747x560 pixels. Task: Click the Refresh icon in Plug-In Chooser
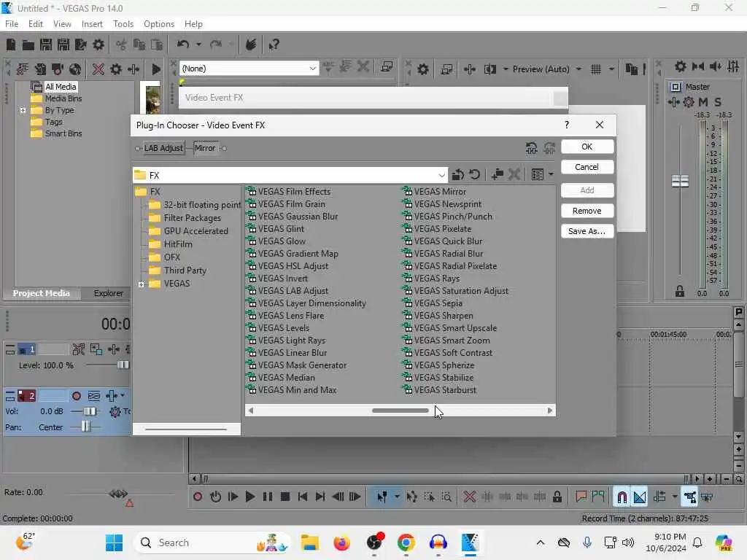pos(474,175)
